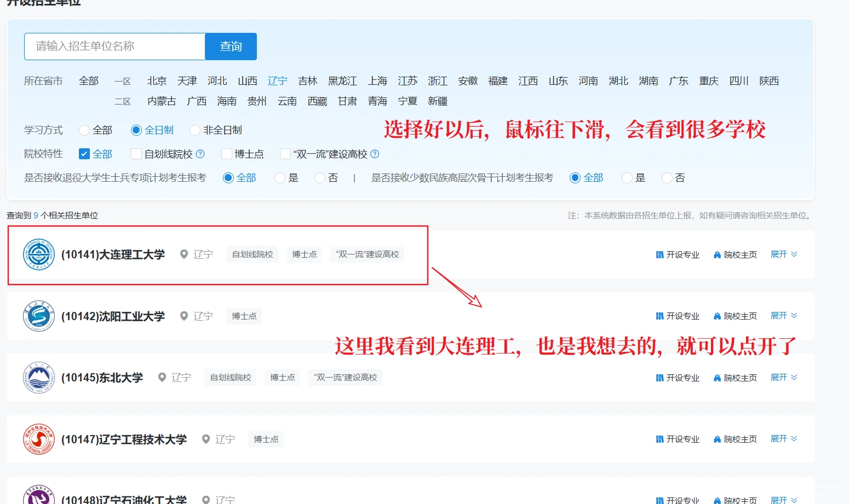Image resolution: width=849 pixels, height=504 pixels.
Task: Select 是 for 退役大学生士兵专项计划
Action: pos(279,177)
